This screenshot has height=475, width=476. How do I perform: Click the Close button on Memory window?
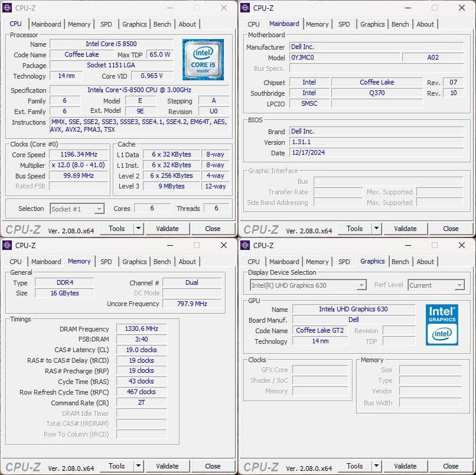(213, 466)
